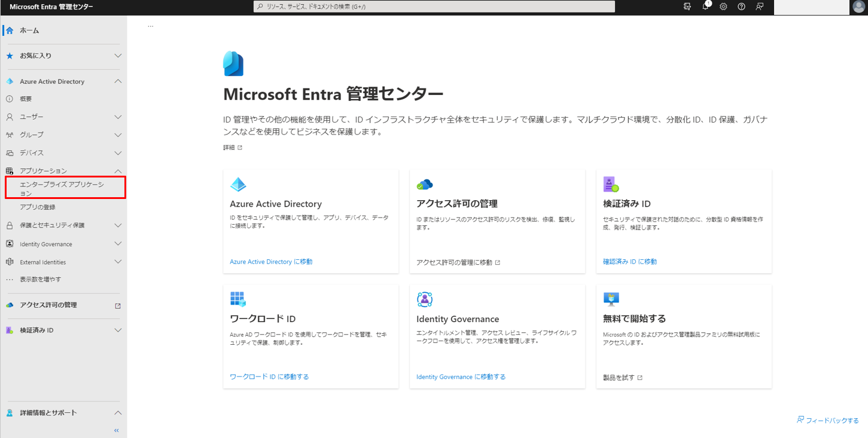Expand the 保護とセキュリティ保護 chevron
Screen dimensions: 868x438
pyautogui.click(x=118, y=225)
